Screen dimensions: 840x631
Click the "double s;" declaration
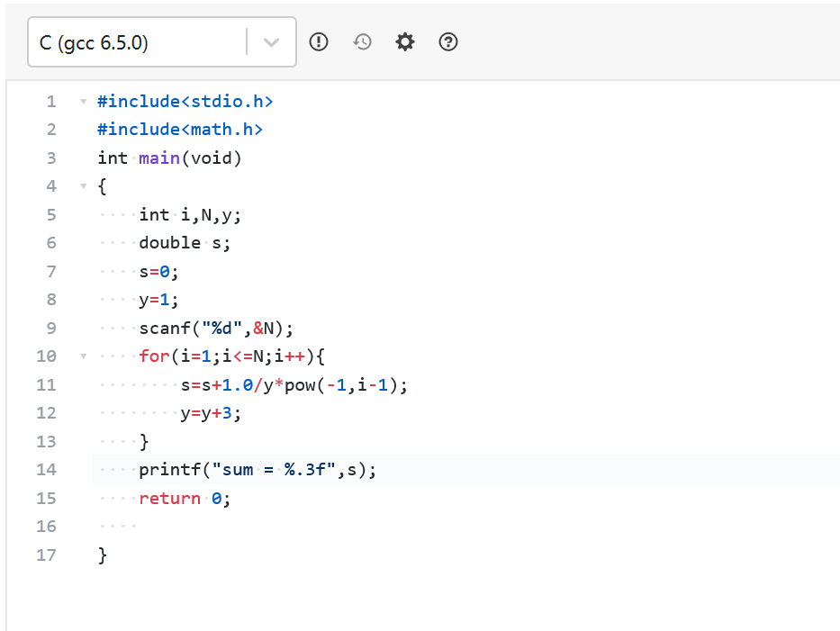[x=185, y=242]
